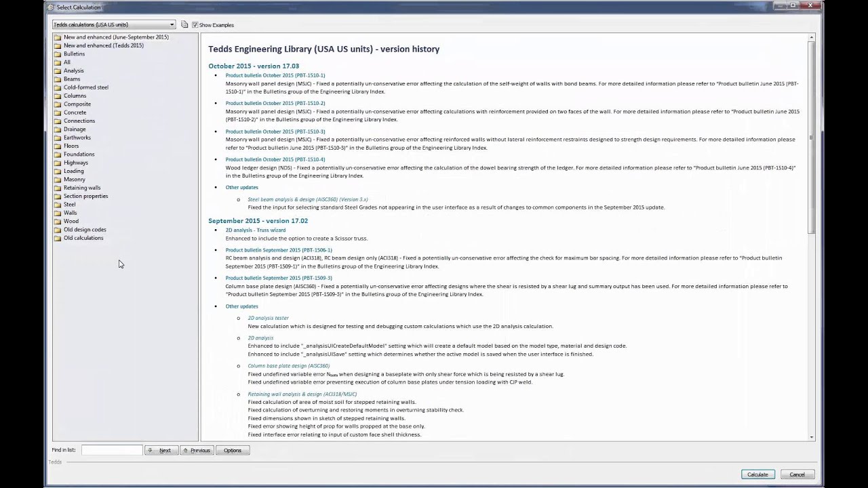
Task: Open Product bulletin October 2015 (PBT-1510-2) link
Action: (275, 103)
